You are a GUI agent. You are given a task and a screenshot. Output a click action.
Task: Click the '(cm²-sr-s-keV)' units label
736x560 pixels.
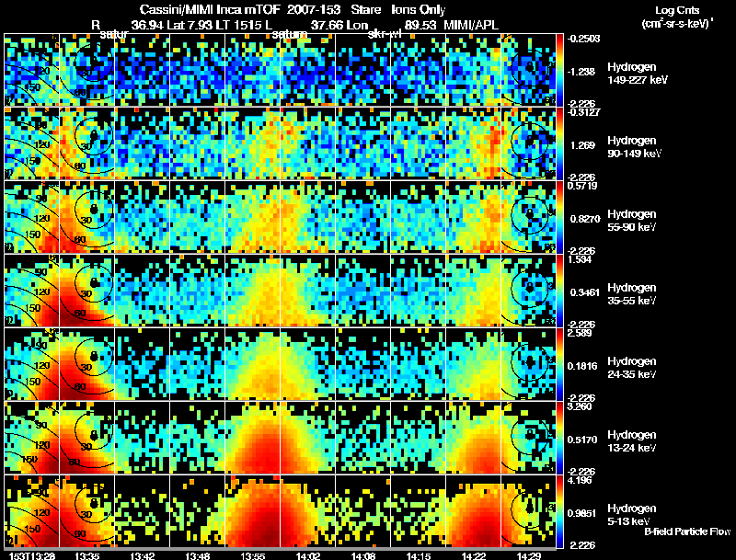point(678,24)
